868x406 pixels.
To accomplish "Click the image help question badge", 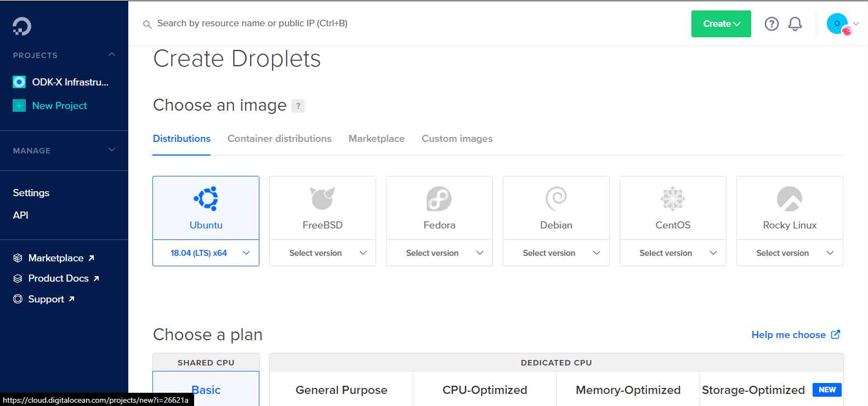I will pos(298,106).
